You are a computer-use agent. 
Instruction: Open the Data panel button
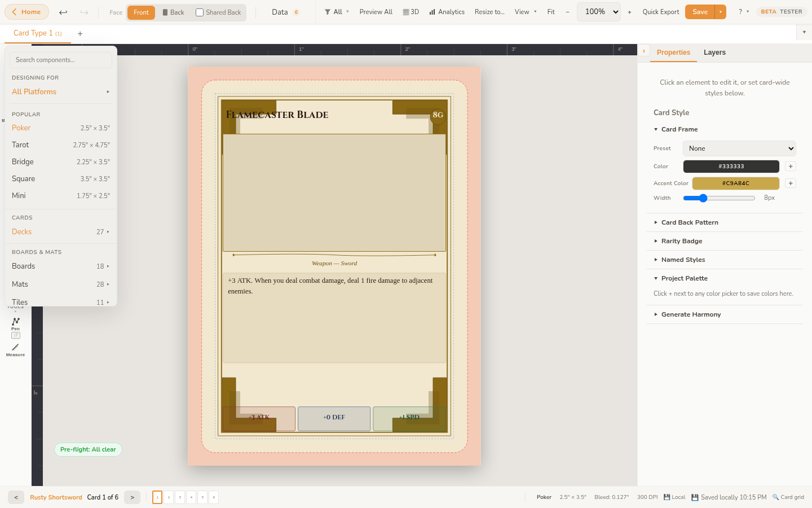coord(286,12)
